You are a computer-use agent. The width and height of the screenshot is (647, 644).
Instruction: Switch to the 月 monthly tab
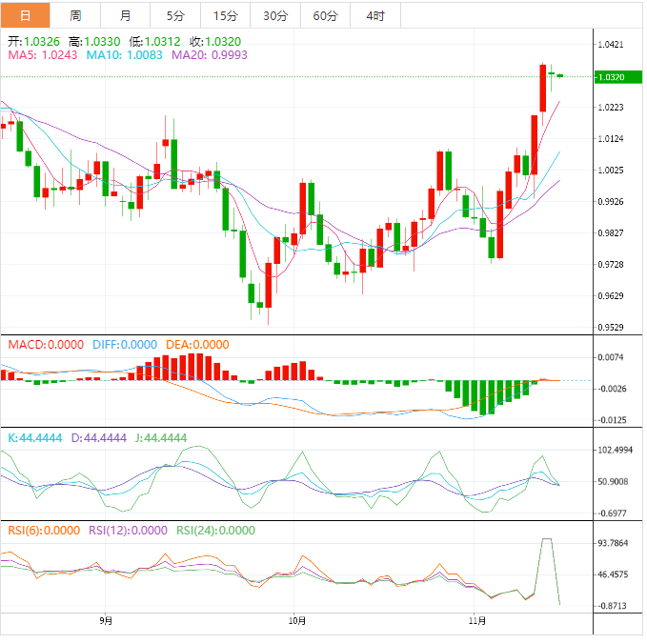(x=126, y=15)
